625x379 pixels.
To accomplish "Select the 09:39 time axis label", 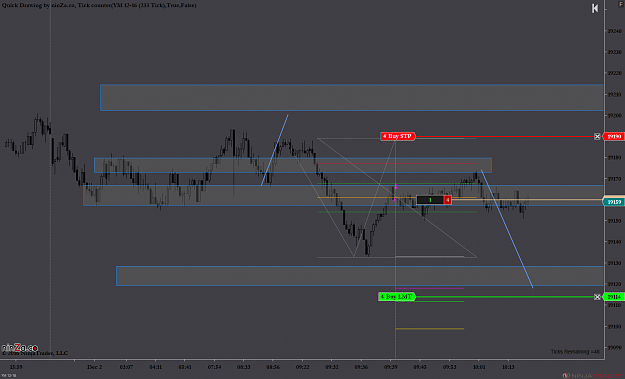I will (x=391, y=367).
